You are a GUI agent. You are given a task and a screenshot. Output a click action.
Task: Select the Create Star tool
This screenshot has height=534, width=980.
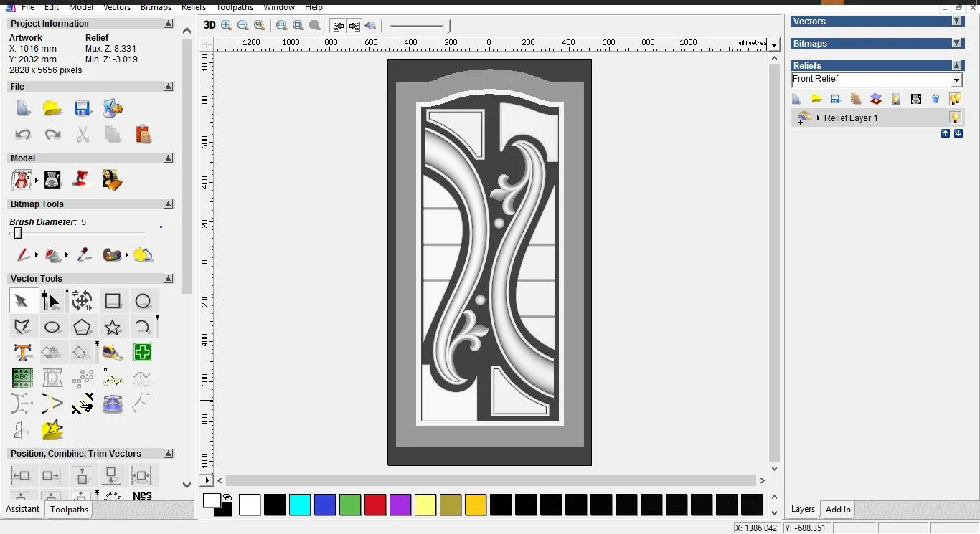click(113, 326)
